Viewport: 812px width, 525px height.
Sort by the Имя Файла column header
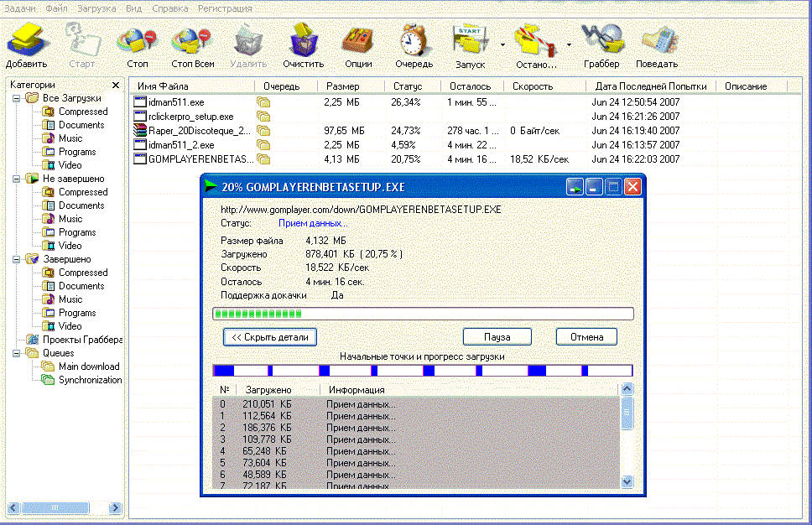pos(193,86)
